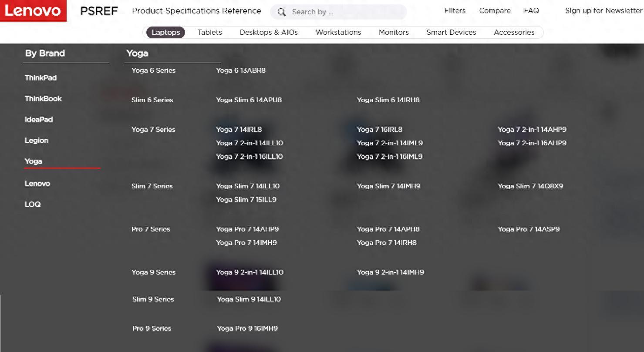644x352 pixels.
Task: Switch to Desktops & AIOs tab
Action: pos(269,32)
